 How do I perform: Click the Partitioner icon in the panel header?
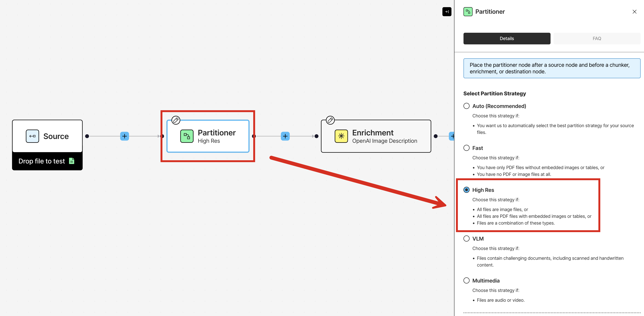(x=468, y=11)
